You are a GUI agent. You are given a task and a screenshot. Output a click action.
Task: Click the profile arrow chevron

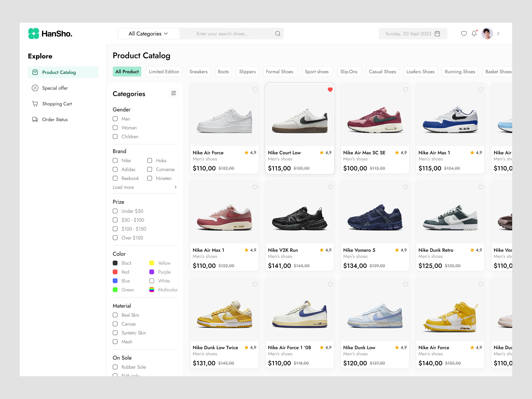(x=498, y=33)
